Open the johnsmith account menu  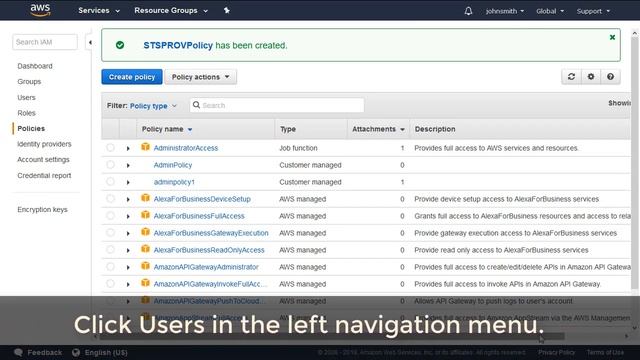pyautogui.click(x=505, y=11)
